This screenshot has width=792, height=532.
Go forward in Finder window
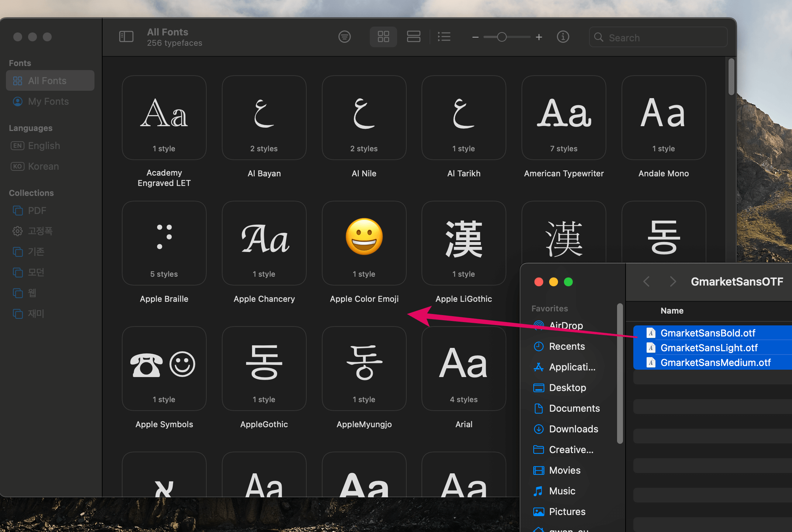673,282
